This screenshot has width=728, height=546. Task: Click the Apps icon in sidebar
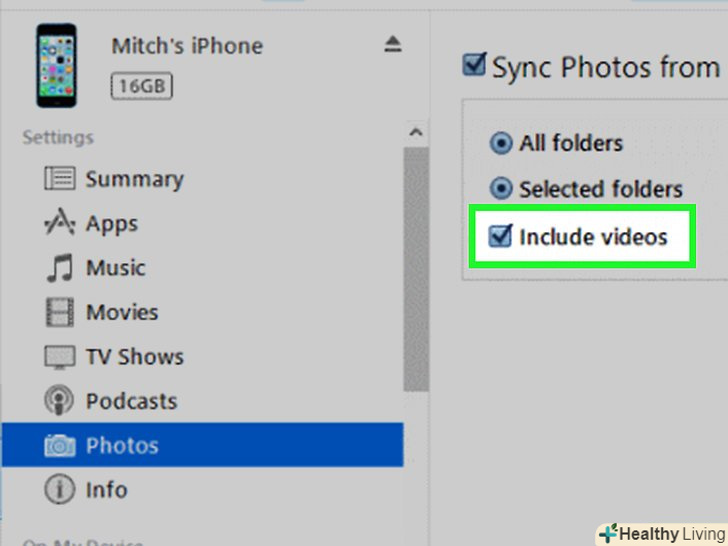tap(59, 224)
